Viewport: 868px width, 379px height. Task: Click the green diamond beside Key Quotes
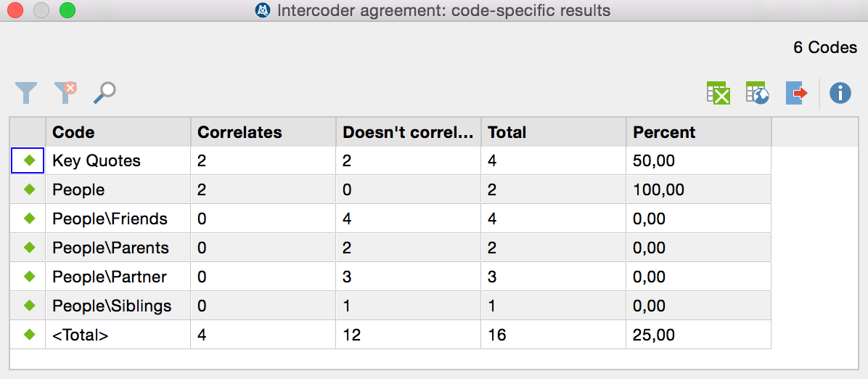pyautogui.click(x=29, y=160)
